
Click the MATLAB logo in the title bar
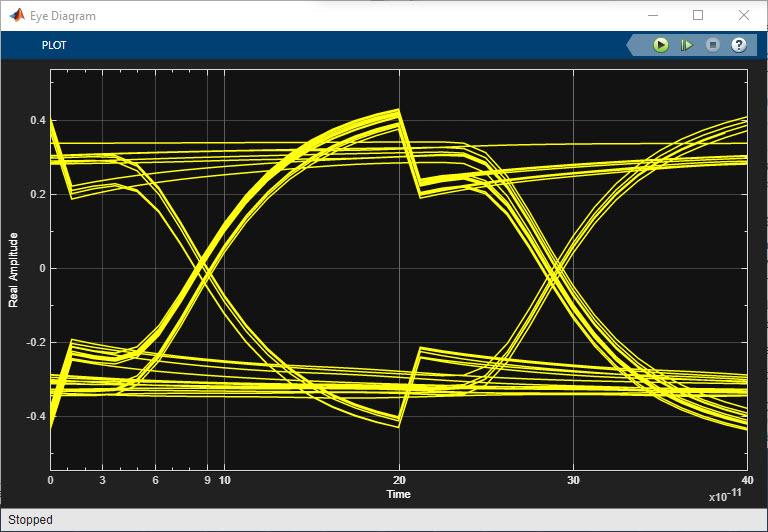17,16
